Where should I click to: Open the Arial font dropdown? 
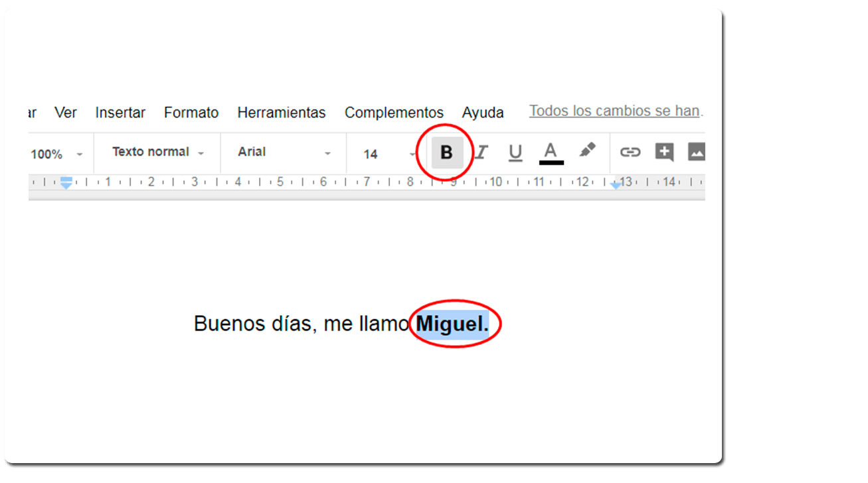click(284, 152)
